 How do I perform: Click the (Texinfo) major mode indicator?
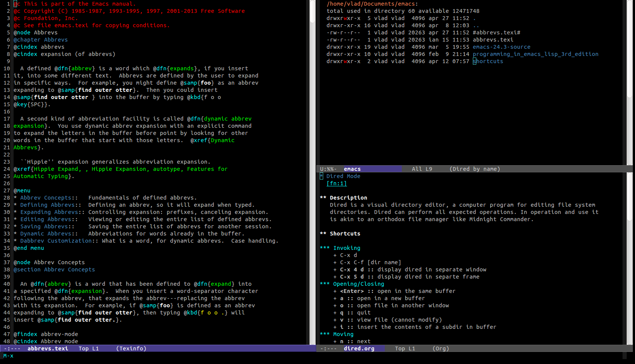131,349
